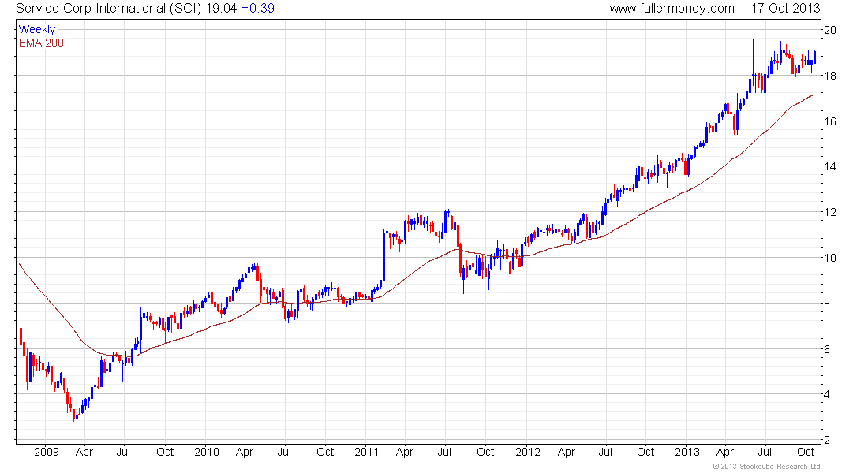Click the big blue candle in February 2011
868x473 pixels.
click(x=383, y=255)
